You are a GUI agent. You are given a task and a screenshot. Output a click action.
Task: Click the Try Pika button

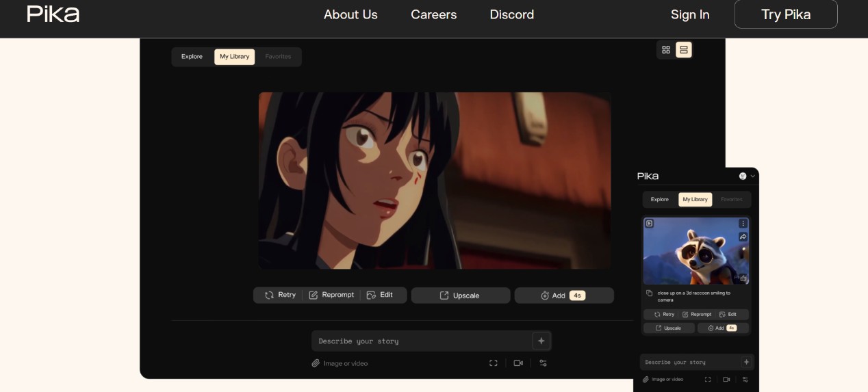(785, 14)
